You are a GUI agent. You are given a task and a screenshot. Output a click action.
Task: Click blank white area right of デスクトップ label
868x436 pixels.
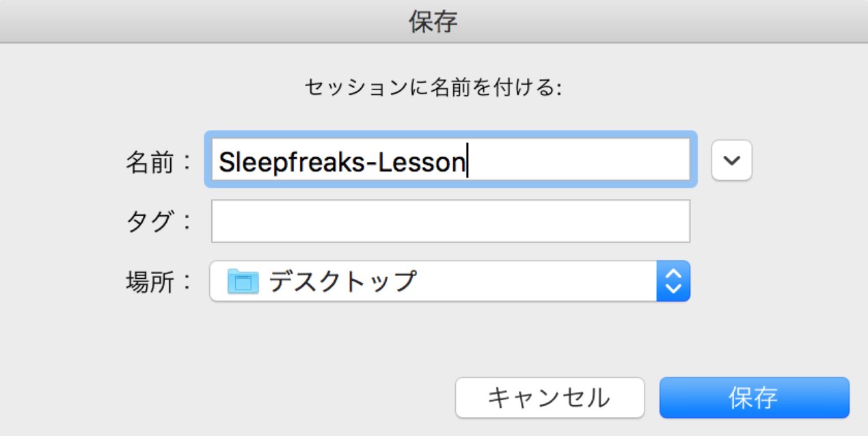[537, 281]
